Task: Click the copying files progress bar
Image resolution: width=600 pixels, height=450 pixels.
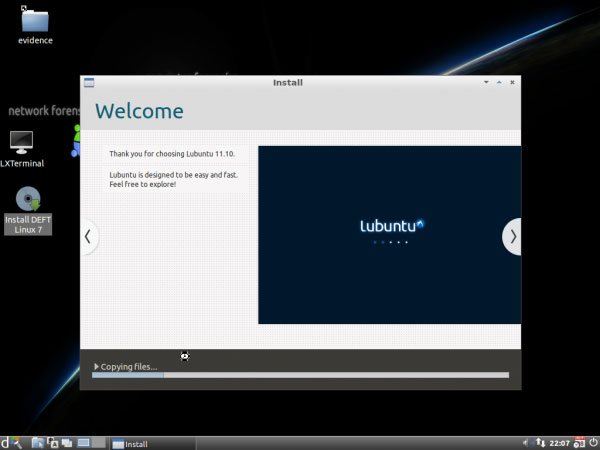Action: (x=300, y=375)
